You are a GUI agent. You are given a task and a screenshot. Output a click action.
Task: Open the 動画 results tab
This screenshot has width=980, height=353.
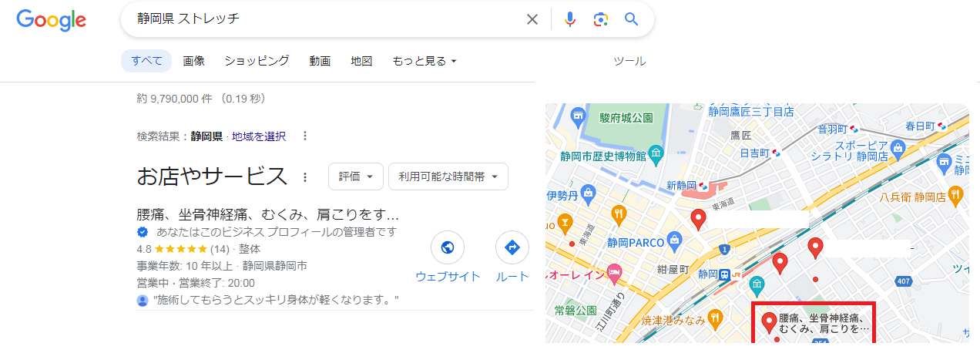pyautogui.click(x=320, y=61)
